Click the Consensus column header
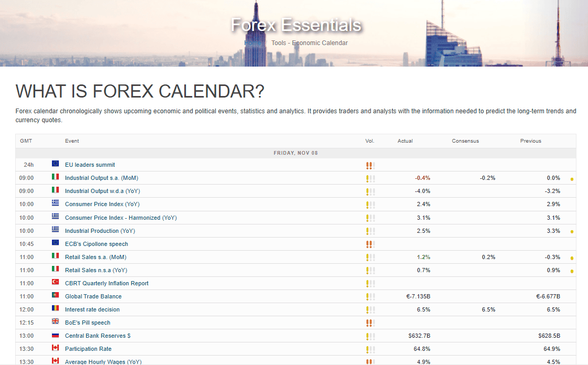Image resolution: width=588 pixels, height=365 pixels. [x=465, y=141]
